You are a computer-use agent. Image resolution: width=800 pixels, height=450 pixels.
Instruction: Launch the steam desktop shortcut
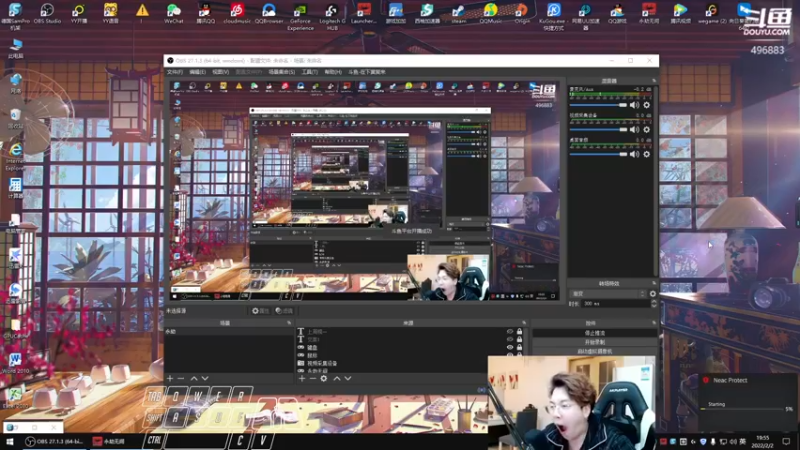tap(458, 13)
